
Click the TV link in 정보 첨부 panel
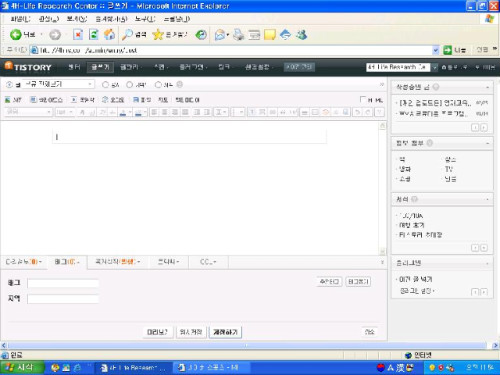pos(448,169)
